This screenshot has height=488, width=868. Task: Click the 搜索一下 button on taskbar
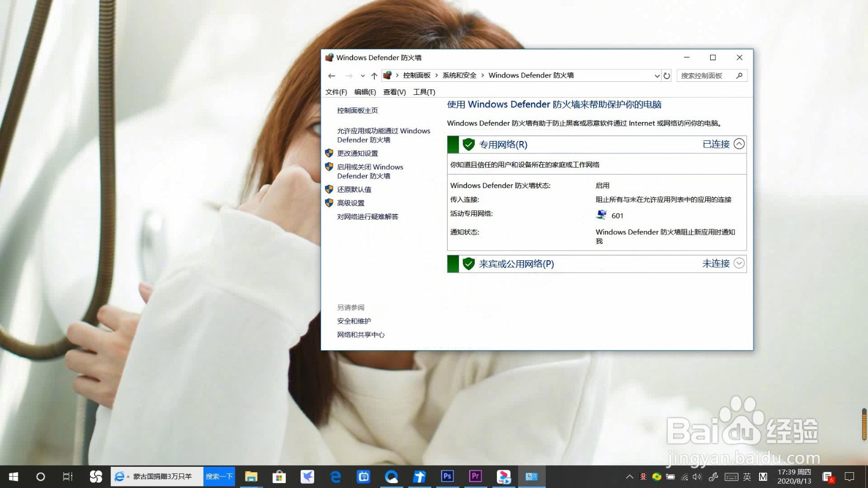pos(219,477)
